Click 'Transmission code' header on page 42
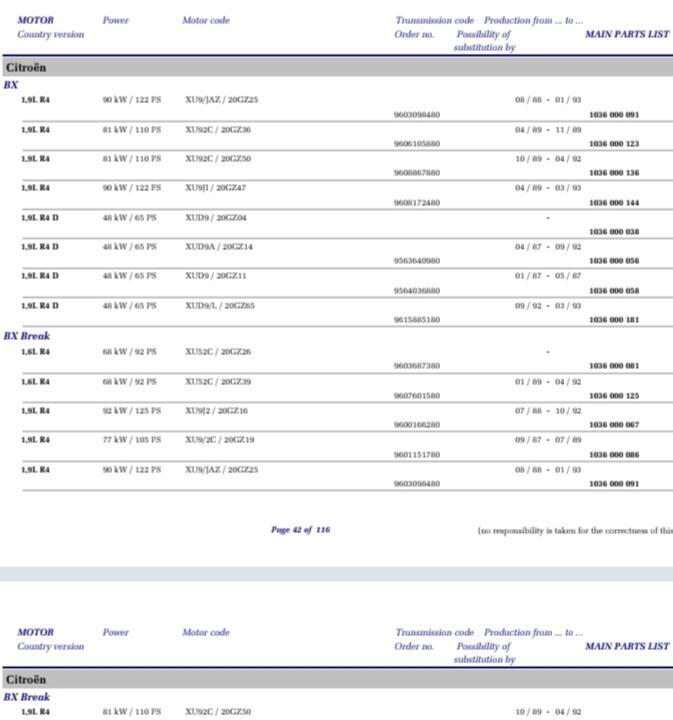Viewport: 673px width, 720px height. [434, 21]
